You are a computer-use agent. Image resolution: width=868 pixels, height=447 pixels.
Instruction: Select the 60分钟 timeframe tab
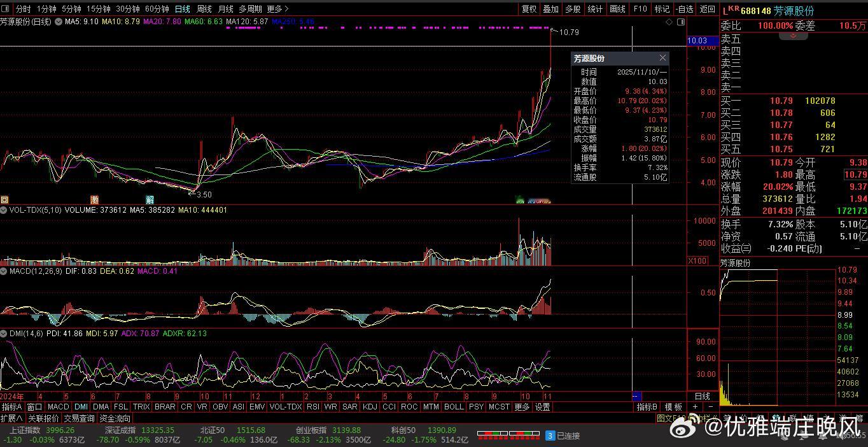157,9
